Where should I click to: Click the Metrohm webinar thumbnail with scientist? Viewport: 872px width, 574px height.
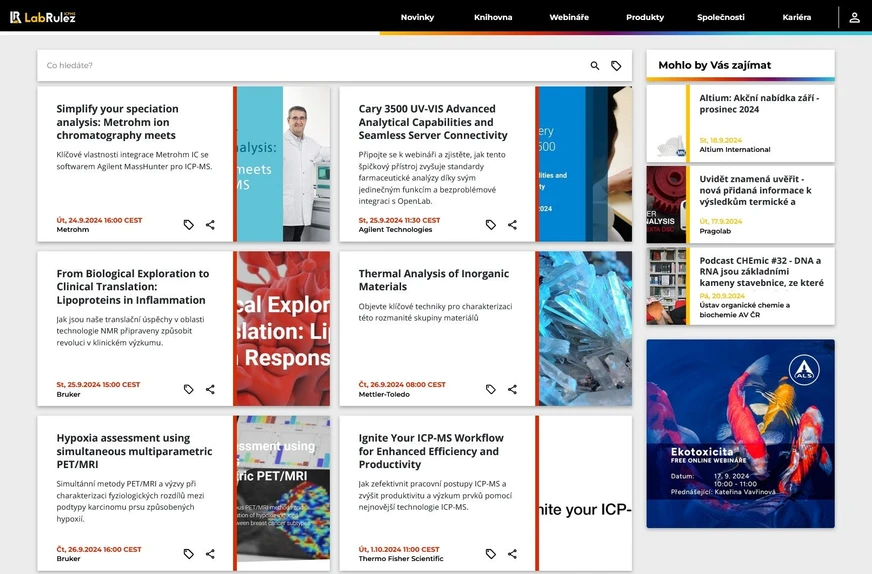[x=283, y=164]
